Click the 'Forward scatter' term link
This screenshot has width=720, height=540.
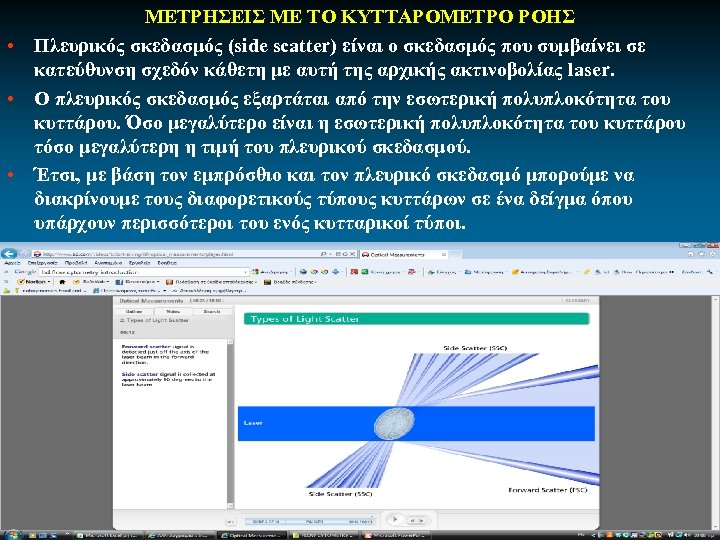146,347
